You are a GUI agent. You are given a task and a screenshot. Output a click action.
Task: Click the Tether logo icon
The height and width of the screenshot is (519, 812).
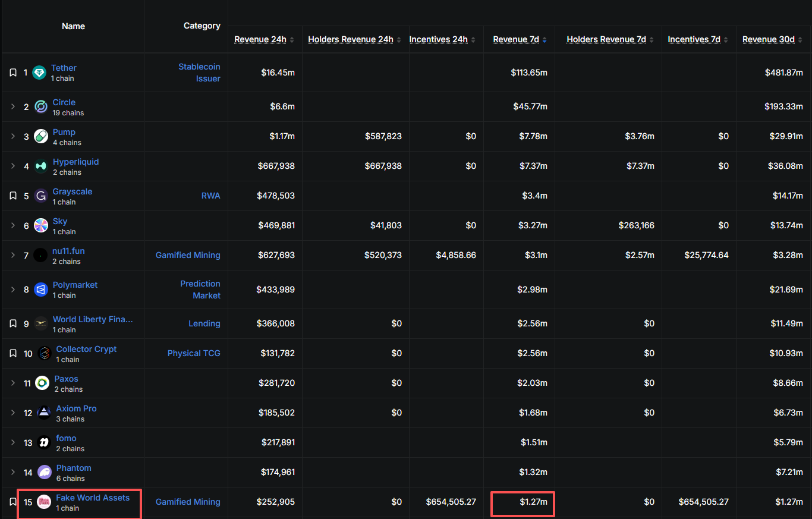(39, 73)
